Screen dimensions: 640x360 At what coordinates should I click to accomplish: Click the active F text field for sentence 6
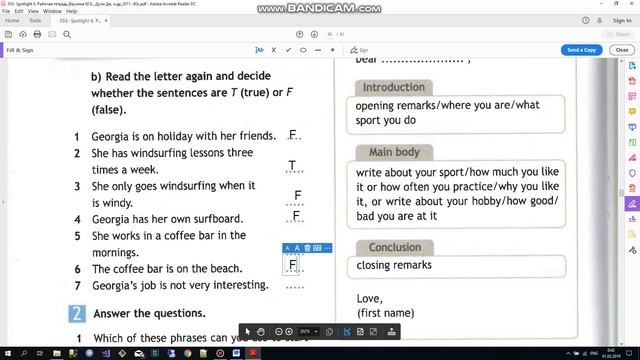[291, 265]
